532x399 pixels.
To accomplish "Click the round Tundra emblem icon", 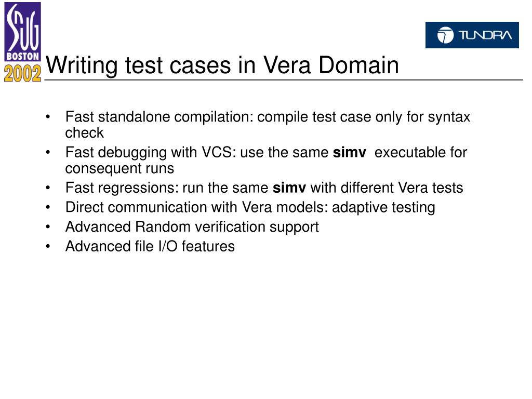I will coord(445,35).
